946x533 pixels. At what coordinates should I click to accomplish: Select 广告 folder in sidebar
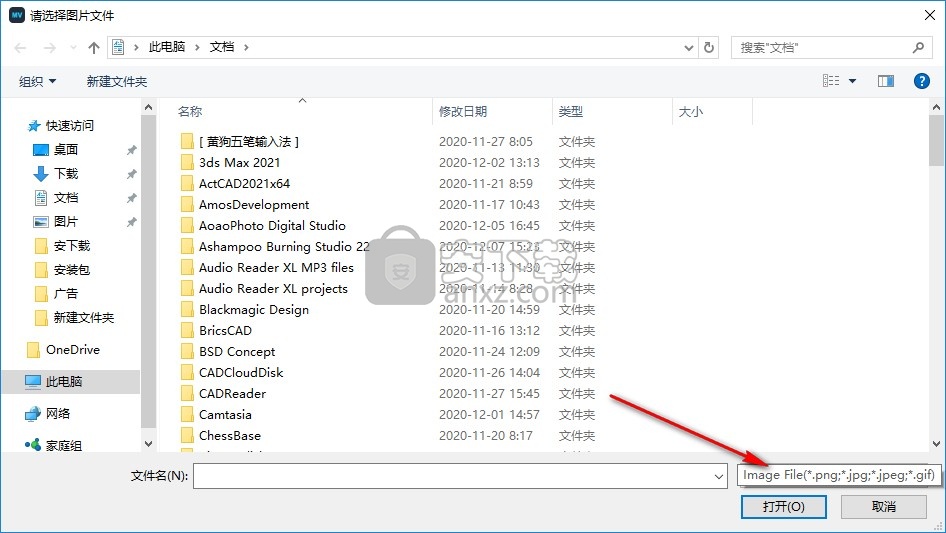coord(65,294)
